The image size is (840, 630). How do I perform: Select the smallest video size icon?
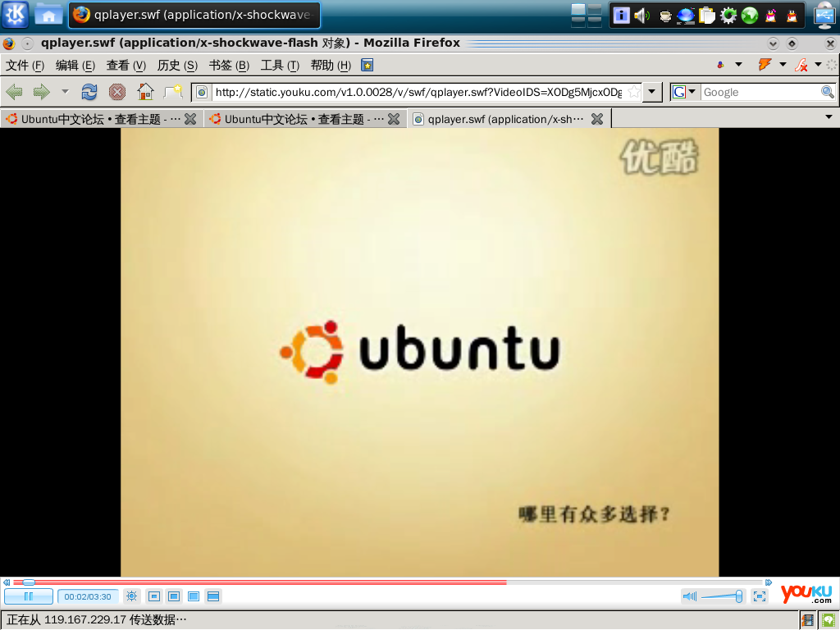(x=154, y=596)
